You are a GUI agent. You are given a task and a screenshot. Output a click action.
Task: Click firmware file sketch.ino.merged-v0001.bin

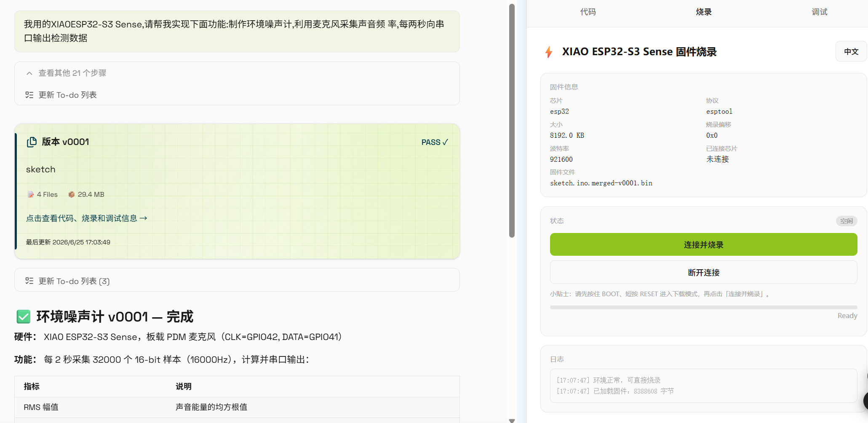coord(601,183)
